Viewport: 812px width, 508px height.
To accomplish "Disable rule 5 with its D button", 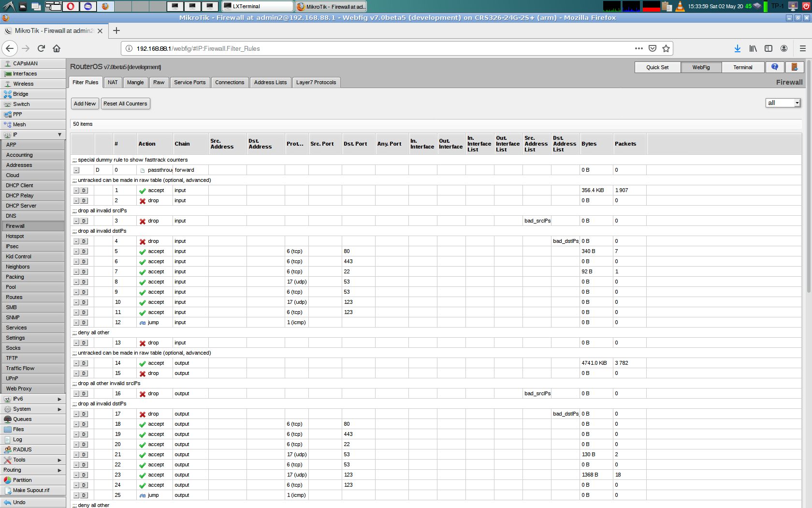I will click(x=84, y=252).
